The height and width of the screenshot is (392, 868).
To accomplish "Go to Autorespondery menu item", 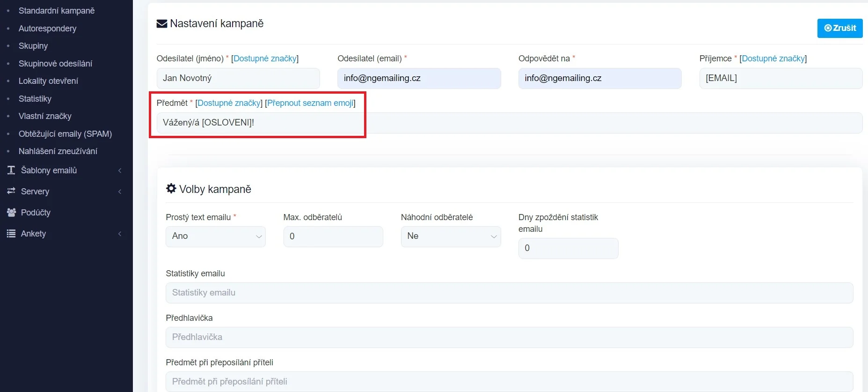I will click(47, 29).
